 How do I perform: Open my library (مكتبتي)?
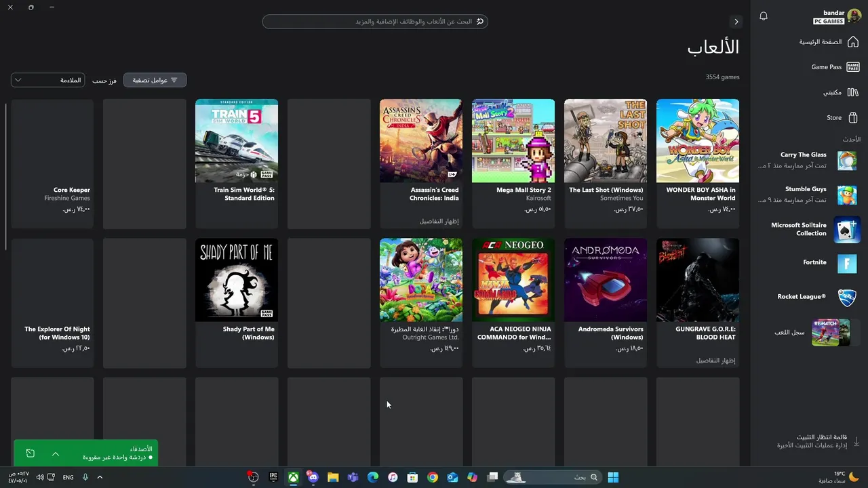841,92
